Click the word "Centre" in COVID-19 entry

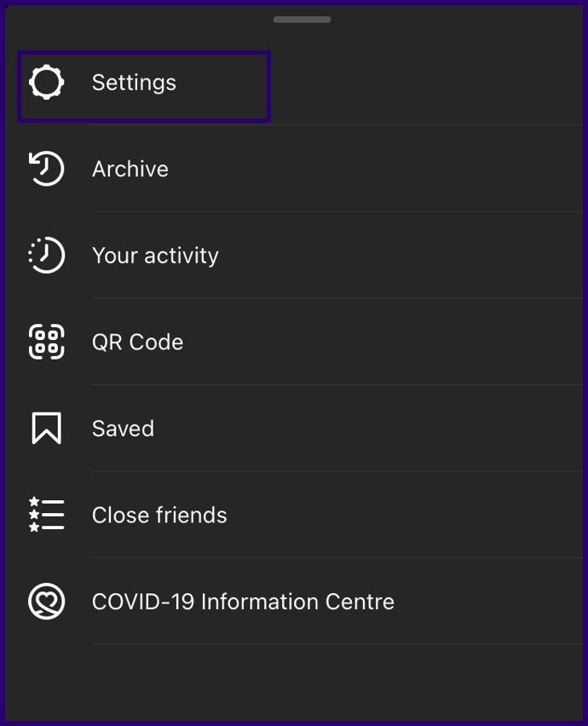(360, 602)
